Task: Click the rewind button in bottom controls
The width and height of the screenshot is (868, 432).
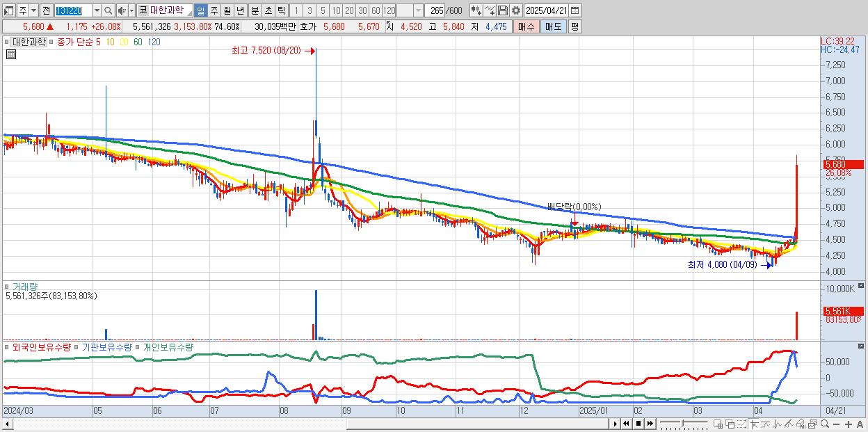Action: [626, 424]
